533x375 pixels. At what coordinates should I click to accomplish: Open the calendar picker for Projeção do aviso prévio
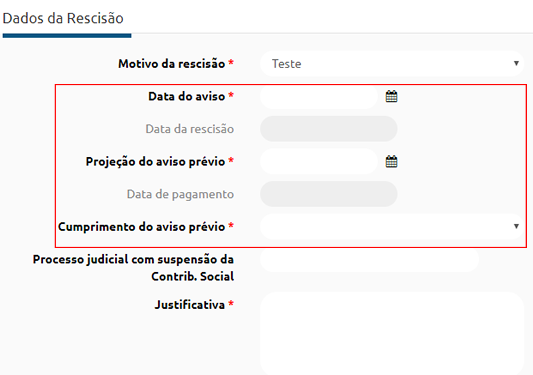391,161
